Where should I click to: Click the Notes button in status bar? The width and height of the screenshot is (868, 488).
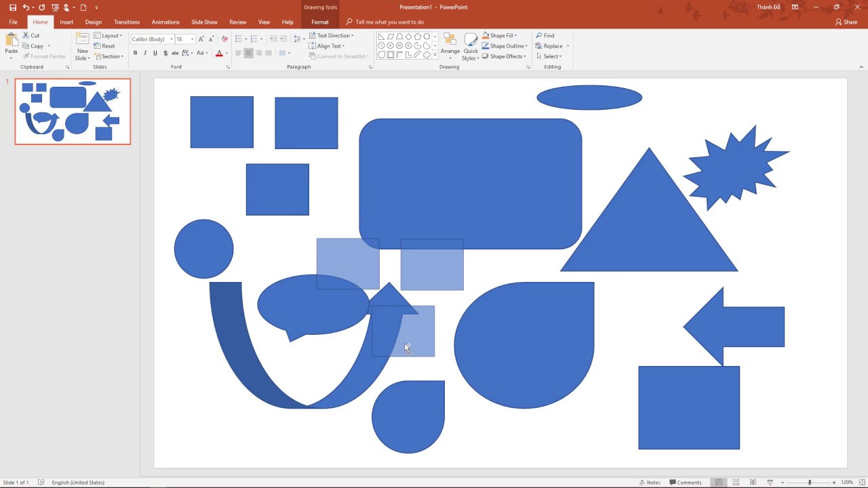[650, 483]
